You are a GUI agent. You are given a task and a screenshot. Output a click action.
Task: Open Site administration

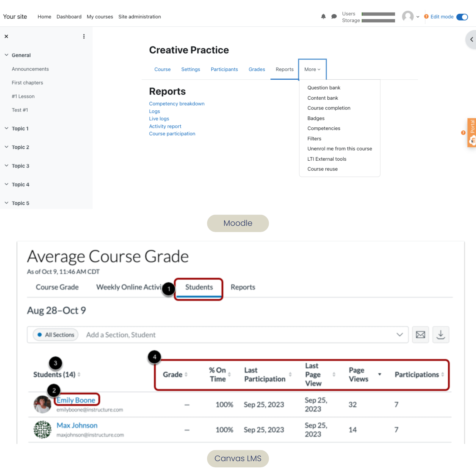140,17
